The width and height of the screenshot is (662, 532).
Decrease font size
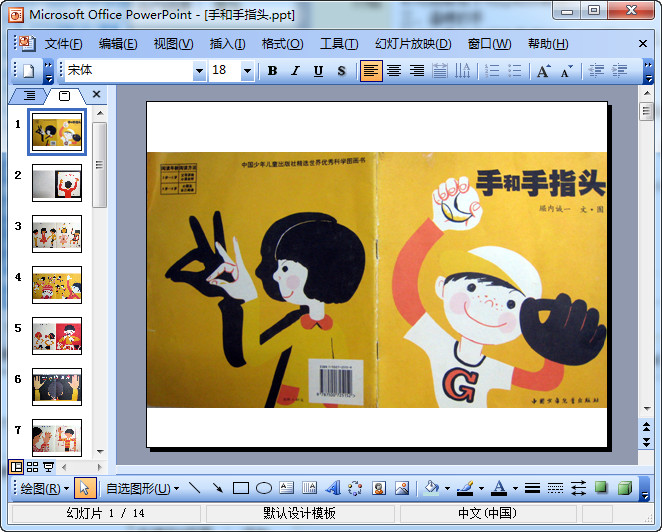(x=567, y=71)
